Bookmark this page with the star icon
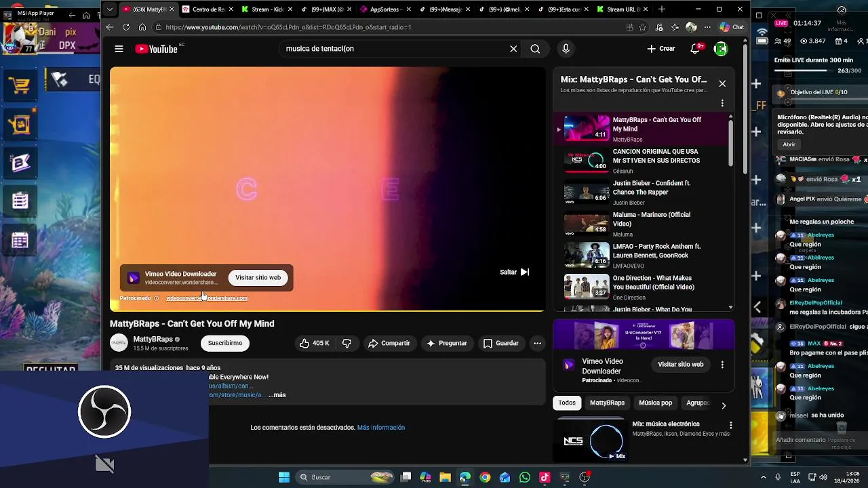The height and width of the screenshot is (488, 868). pos(642,27)
